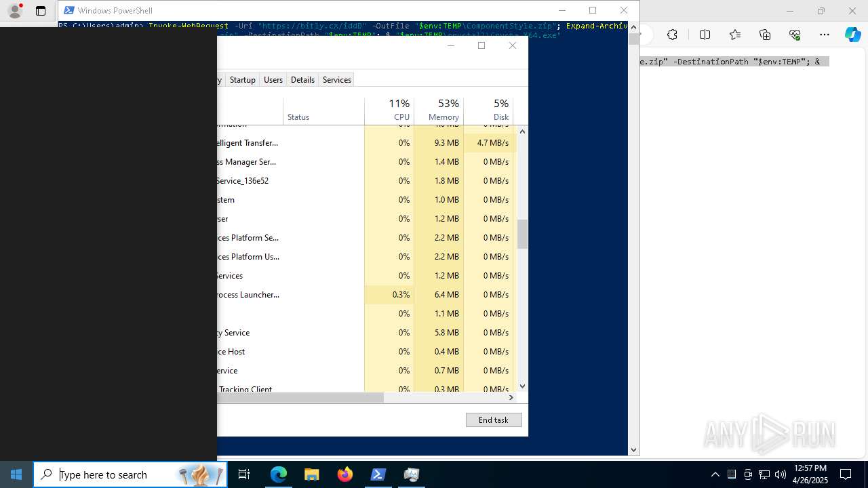Open Collections icon in Edge toolbar
This screenshot has width=868, height=488.
(x=765, y=35)
